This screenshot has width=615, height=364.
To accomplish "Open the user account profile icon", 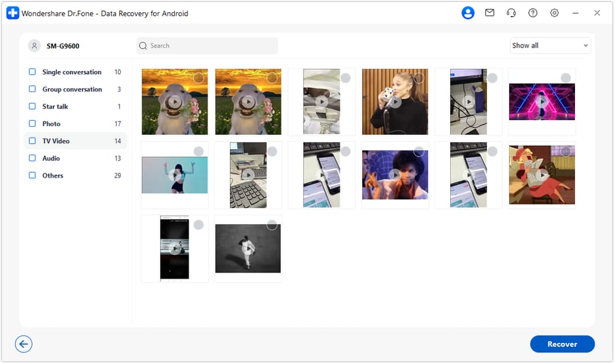I will tap(468, 13).
